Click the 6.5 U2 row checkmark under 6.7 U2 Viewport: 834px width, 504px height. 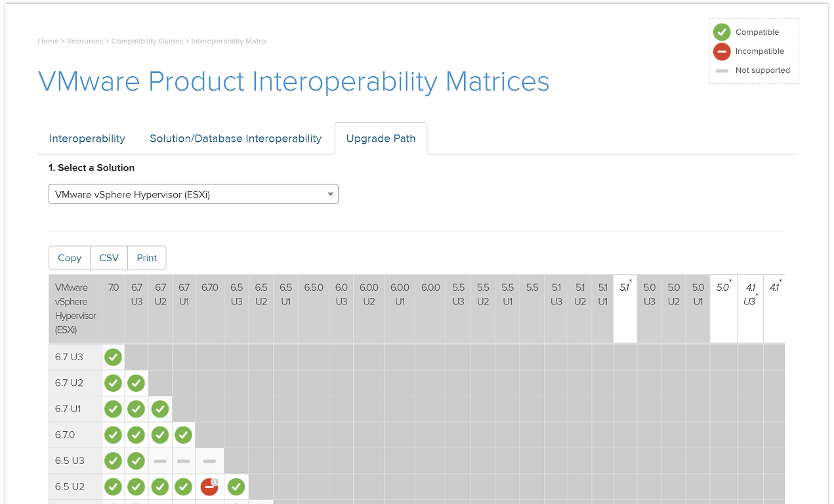160,487
